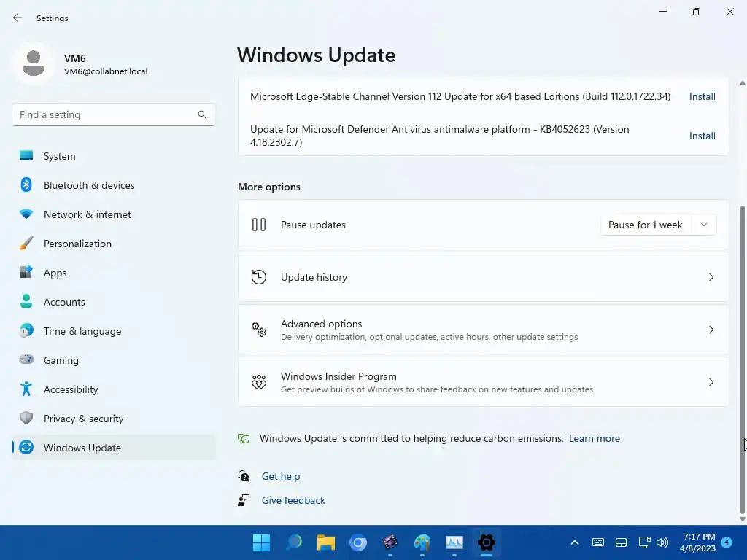Click the Gaming controller icon
The image size is (747, 560).
26,359
